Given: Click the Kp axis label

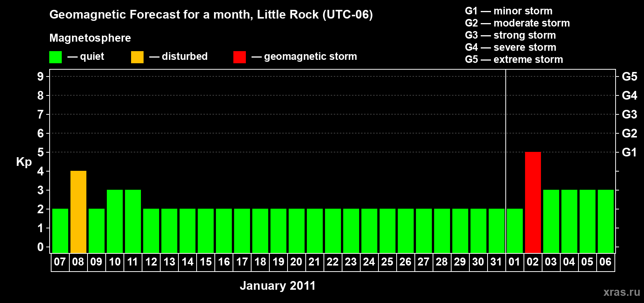Looking at the screenshot, I should click(24, 162).
